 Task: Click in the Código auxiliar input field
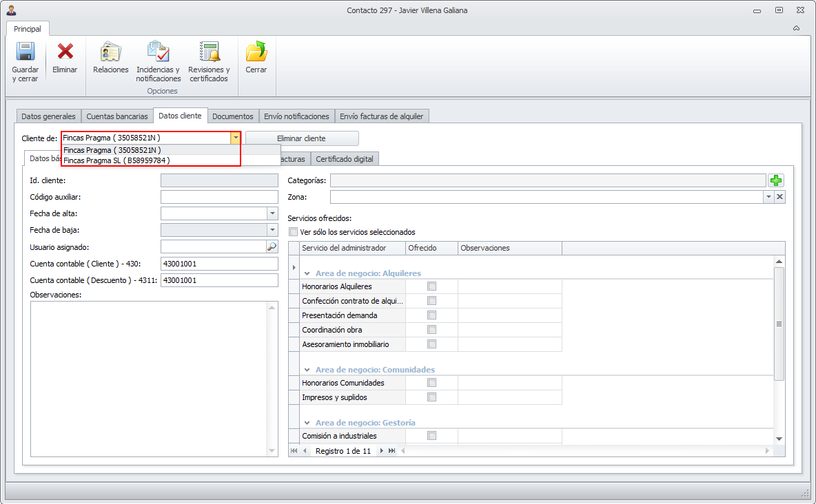click(x=218, y=197)
